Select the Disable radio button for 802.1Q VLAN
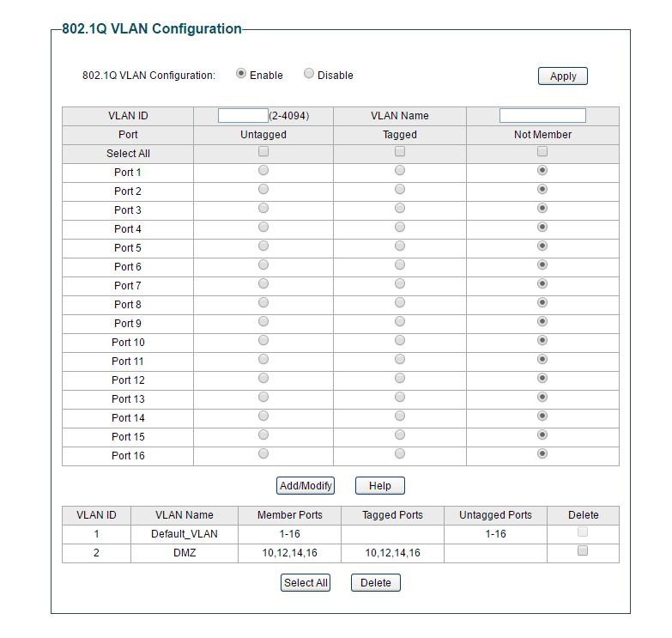Screen dimensions: 672x638 pyautogui.click(x=309, y=73)
